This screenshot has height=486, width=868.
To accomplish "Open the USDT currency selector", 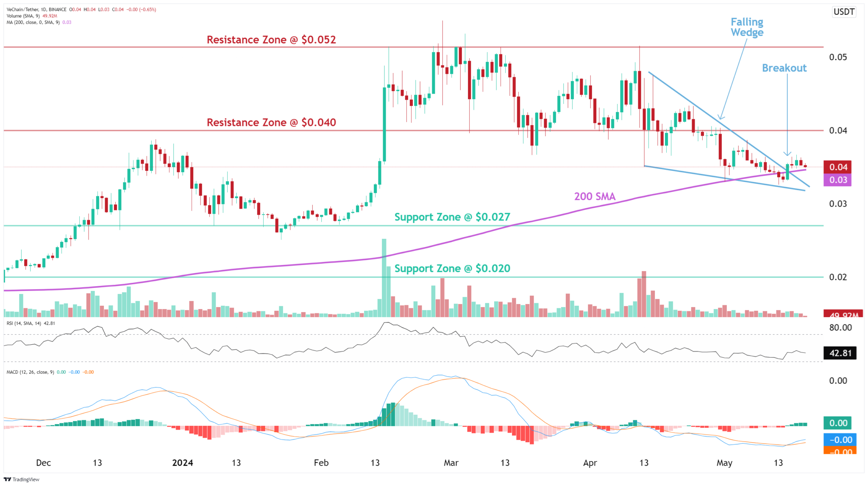I will tap(843, 12).
